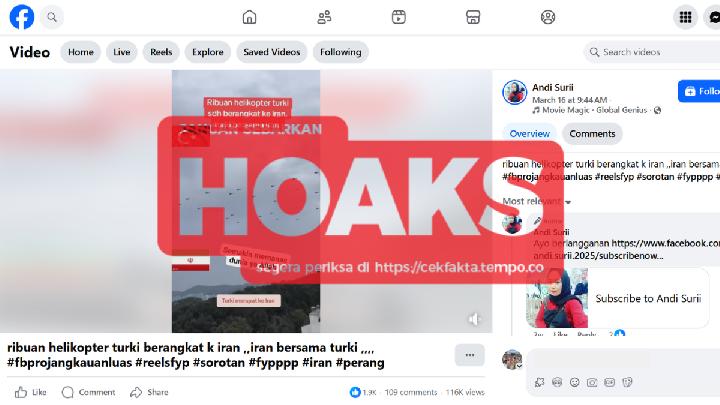Image resolution: width=720 pixels, height=405 pixels.
Task: Open the search magnifier next to logo
Action: [x=52, y=17]
